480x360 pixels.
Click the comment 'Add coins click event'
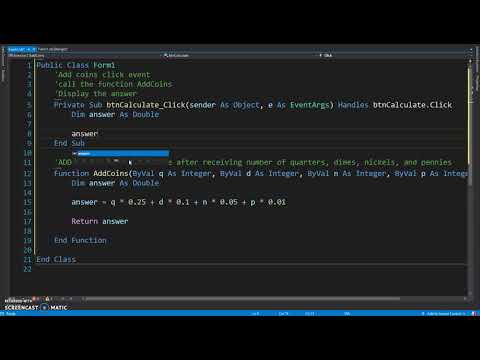103,75
